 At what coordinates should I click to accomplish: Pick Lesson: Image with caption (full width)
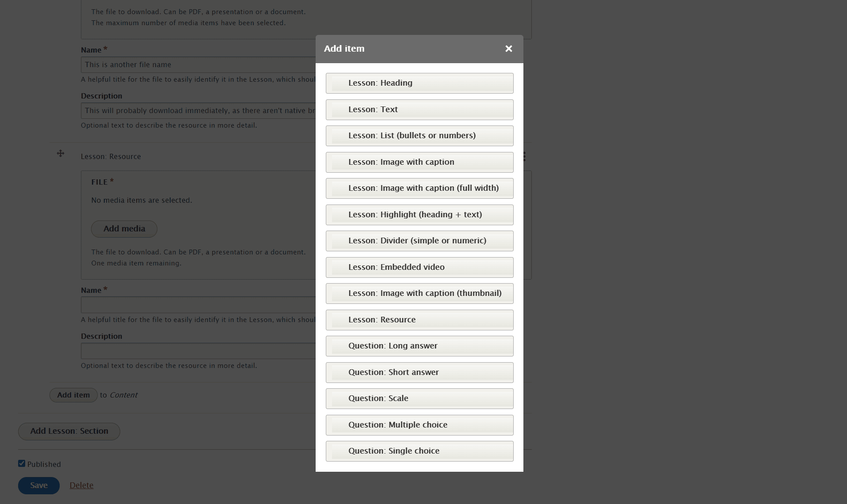pos(419,188)
